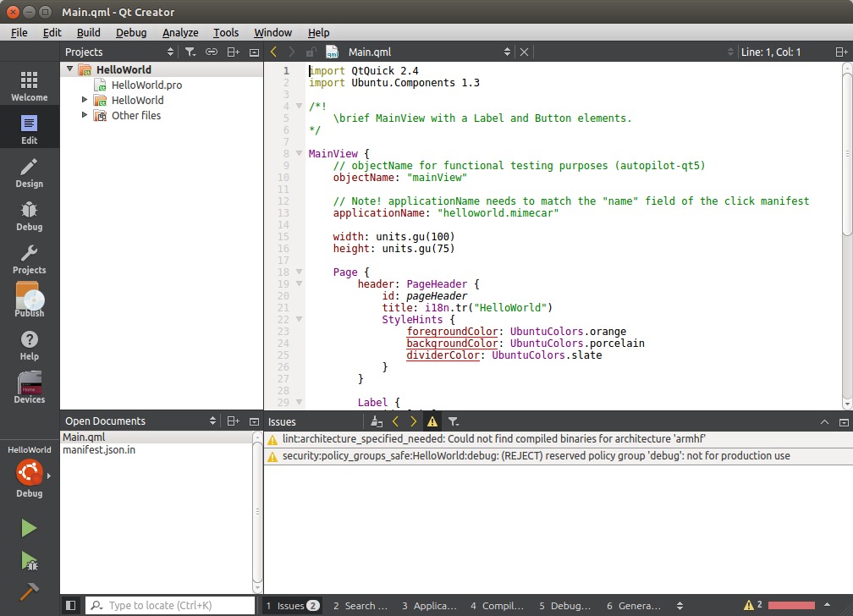Image resolution: width=853 pixels, height=616 pixels.
Task: Expand the HelloWorld subfolder
Action: pos(85,100)
